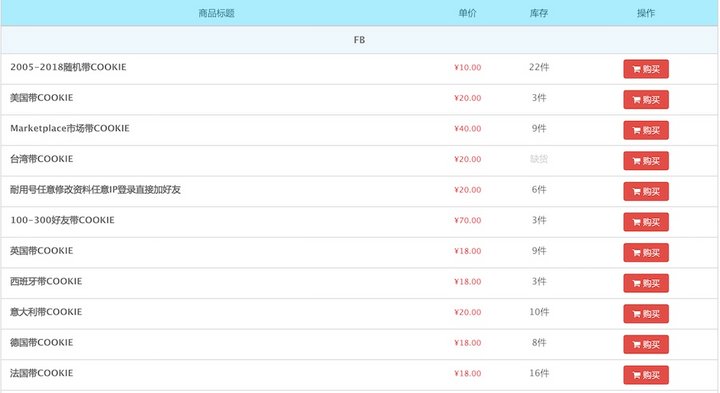The image size is (720, 393).
Task: Open the Marketplace市场带COOKIE item title
Action: tap(70, 129)
